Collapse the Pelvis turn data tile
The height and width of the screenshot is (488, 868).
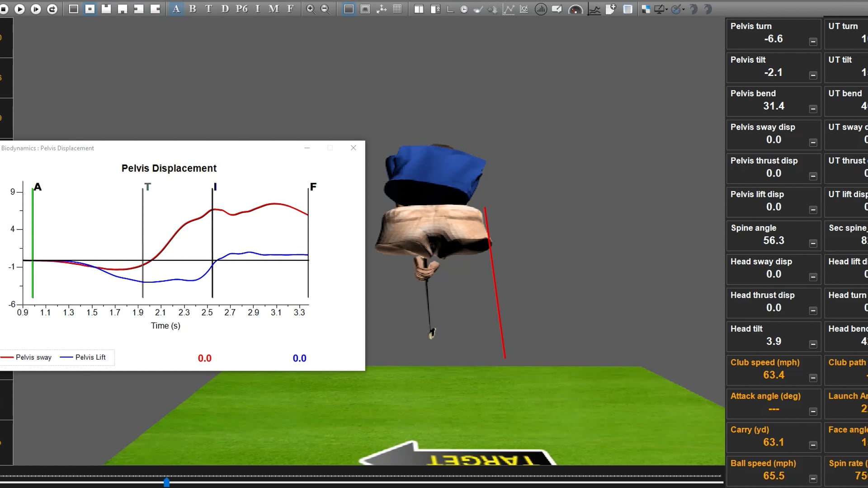[x=814, y=41]
